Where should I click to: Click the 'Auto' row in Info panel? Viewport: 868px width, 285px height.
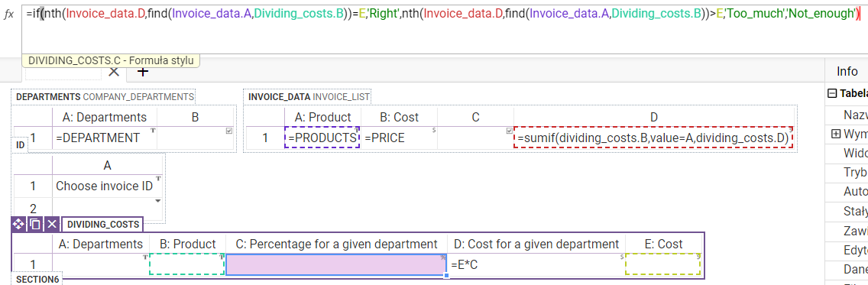(x=847, y=192)
